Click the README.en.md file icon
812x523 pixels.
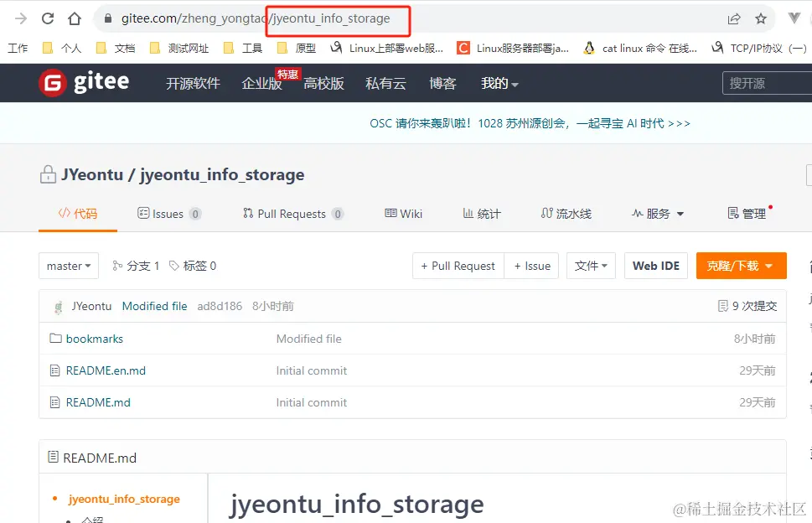coord(55,370)
